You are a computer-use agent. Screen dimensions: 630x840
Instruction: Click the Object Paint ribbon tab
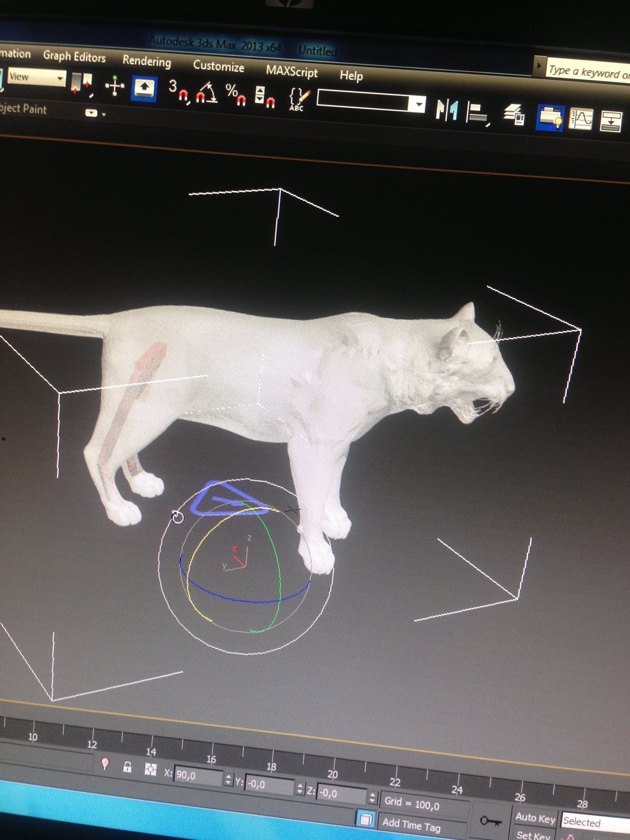23,108
